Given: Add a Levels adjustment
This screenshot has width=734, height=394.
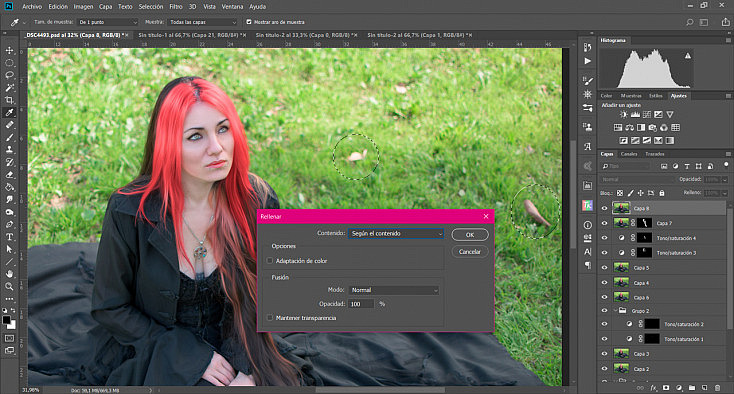Looking at the screenshot, I should coord(635,114).
